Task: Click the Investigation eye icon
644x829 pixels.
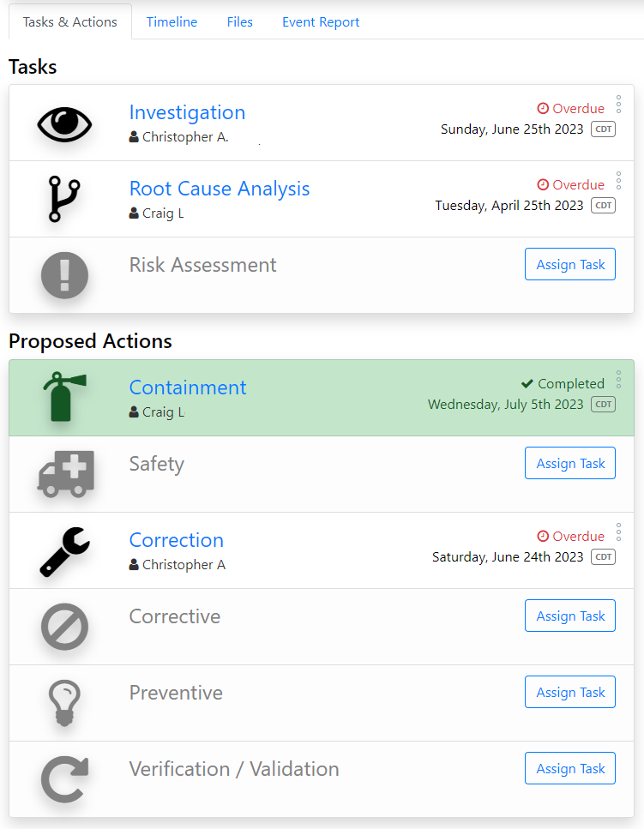Action: click(64, 123)
